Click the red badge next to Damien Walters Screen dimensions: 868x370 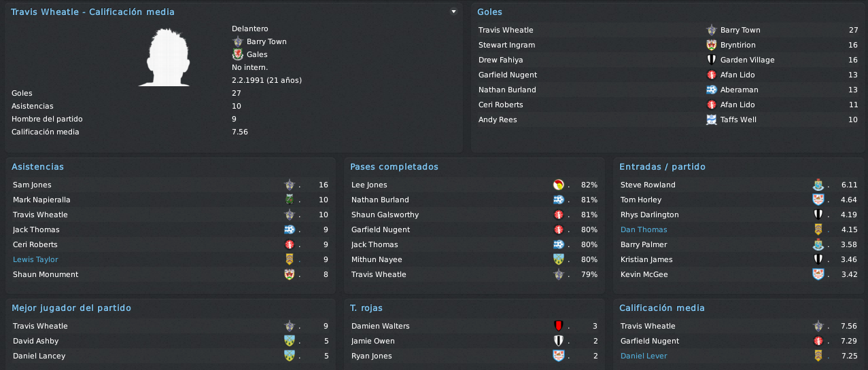click(559, 326)
